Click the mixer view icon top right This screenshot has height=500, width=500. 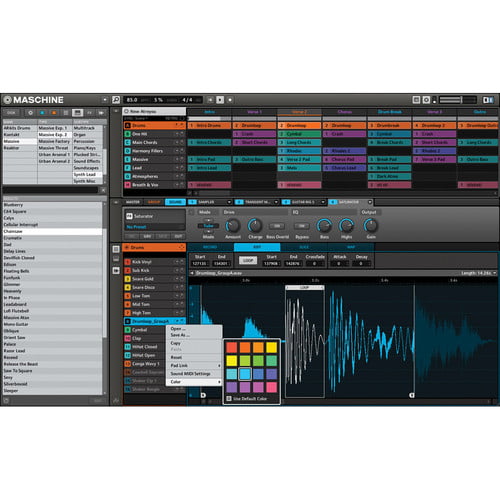416,99
